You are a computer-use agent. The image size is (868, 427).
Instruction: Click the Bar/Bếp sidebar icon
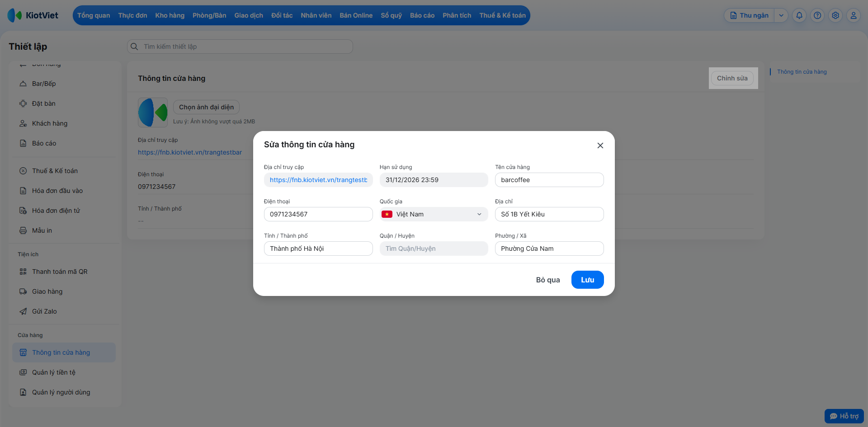[x=23, y=84]
